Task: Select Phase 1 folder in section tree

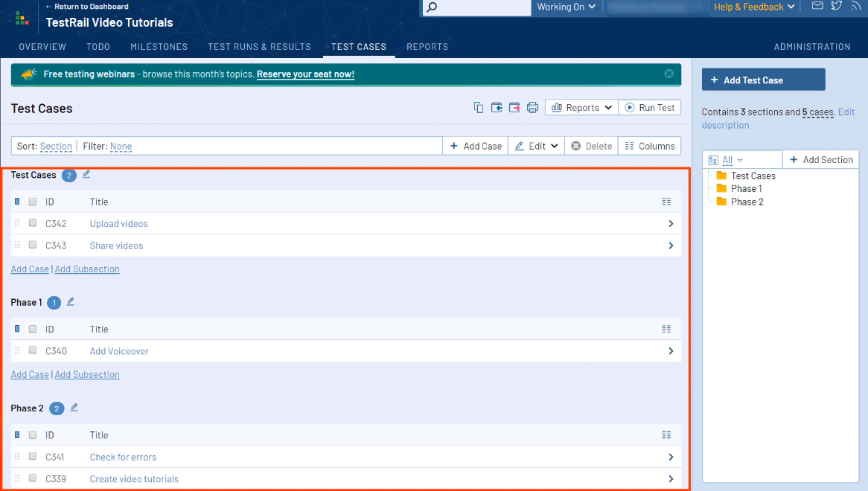Action: coord(746,189)
